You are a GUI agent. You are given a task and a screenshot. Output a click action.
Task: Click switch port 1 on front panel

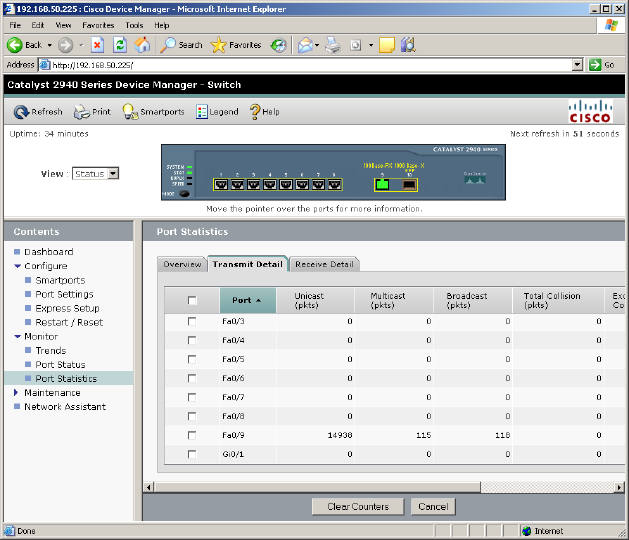point(221,185)
